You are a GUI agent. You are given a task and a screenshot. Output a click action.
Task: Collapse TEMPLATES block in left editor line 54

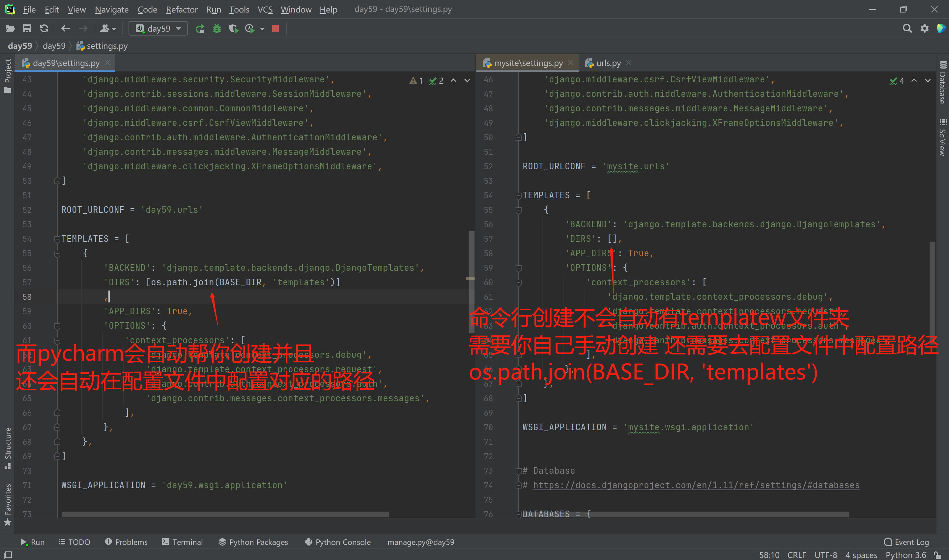pos(57,239)
